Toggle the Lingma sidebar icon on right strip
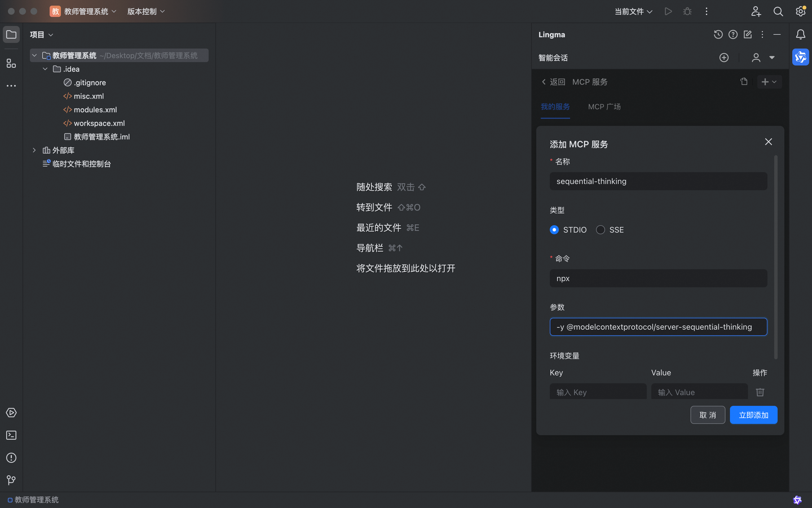 tap(801, 57)
